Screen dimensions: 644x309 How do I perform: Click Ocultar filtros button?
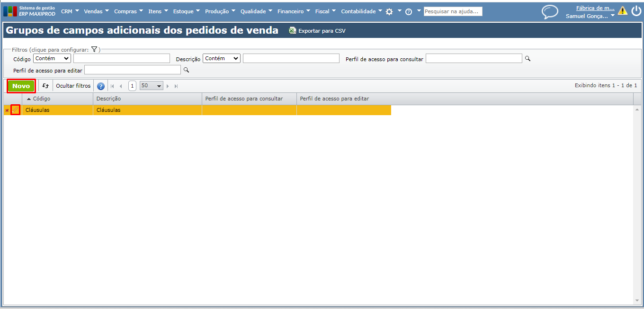tap(73, 86)
